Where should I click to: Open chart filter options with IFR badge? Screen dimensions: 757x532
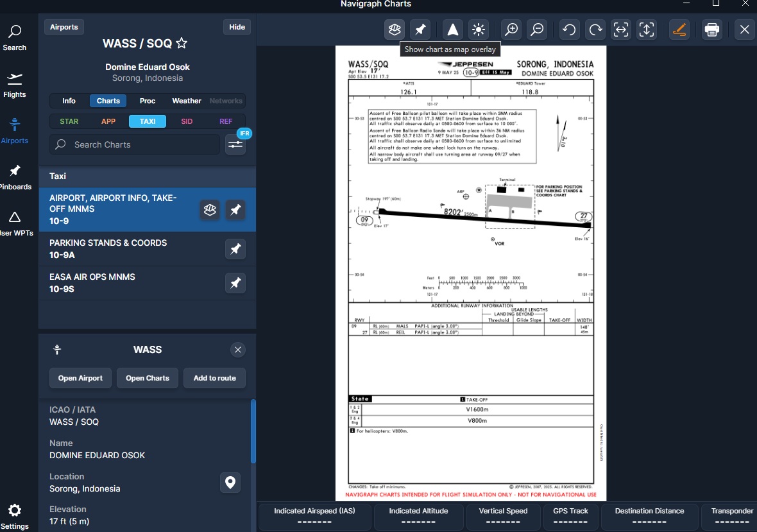(235, 144)
